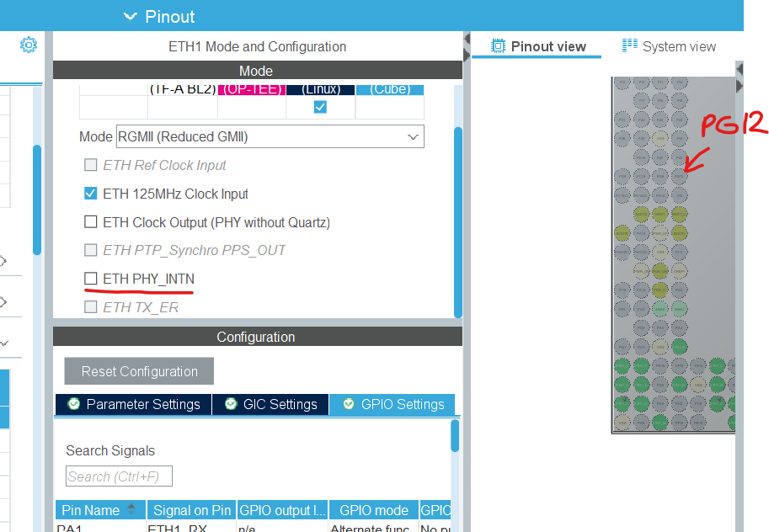769x532 pixels.
Task: Click the Reset Configuration button
Action: tap(139, 371)
